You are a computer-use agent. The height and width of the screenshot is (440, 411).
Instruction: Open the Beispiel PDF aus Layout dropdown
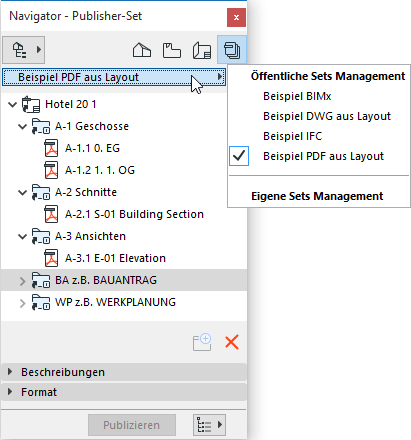pyautogui.click(x=114, y=77)
